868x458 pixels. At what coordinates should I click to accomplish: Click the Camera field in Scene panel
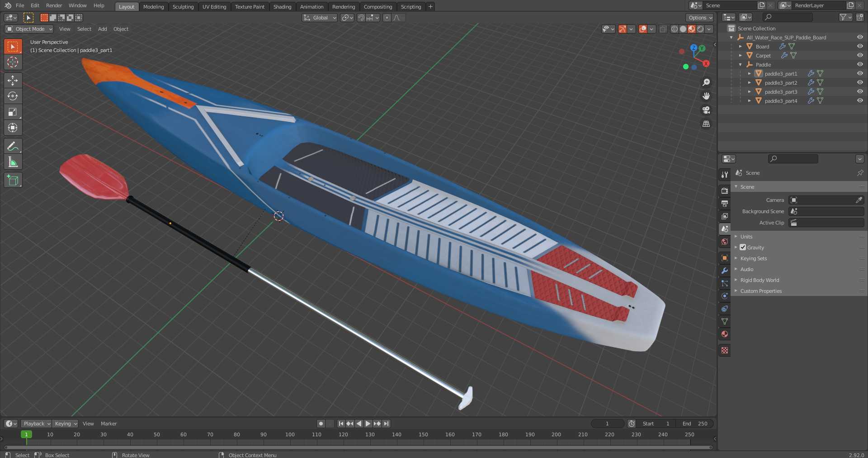click(826, 200)
